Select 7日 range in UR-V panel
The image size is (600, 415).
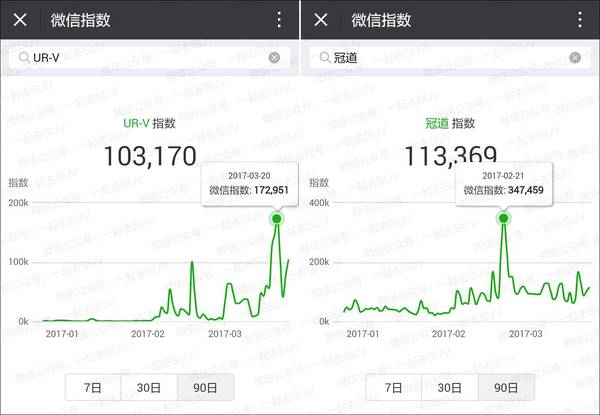point(93,387)
